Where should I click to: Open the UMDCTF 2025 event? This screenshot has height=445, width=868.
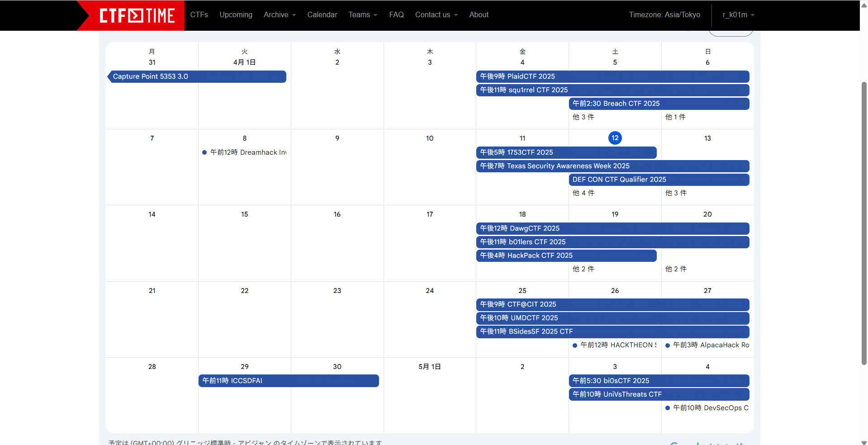point(612,318)
